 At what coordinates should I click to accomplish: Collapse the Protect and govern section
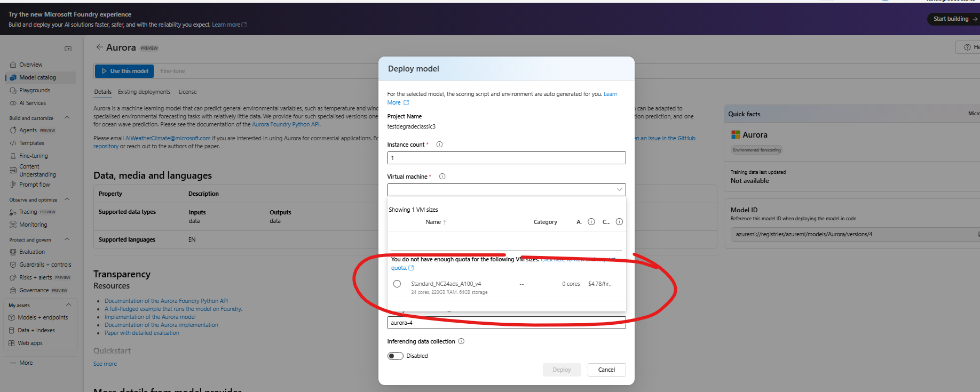pos(67,239)
